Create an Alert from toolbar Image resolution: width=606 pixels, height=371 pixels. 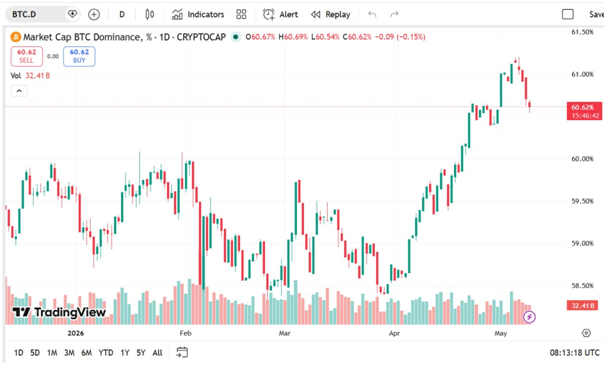280,15
